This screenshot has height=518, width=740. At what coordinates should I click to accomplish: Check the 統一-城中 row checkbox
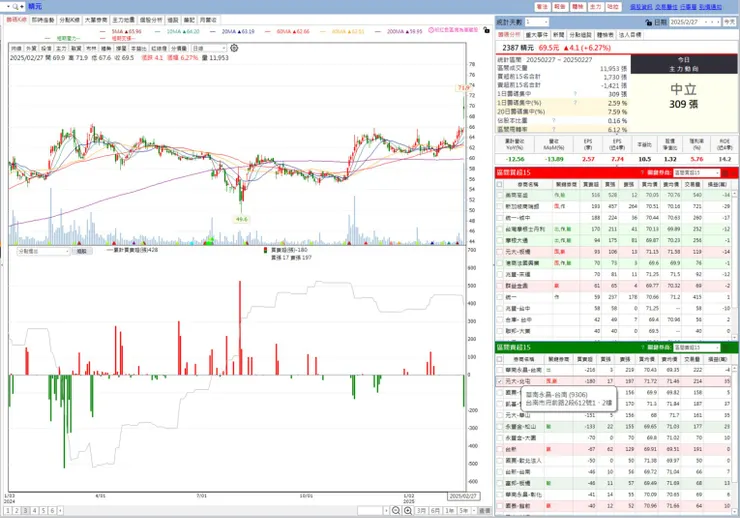coord(500,218)
